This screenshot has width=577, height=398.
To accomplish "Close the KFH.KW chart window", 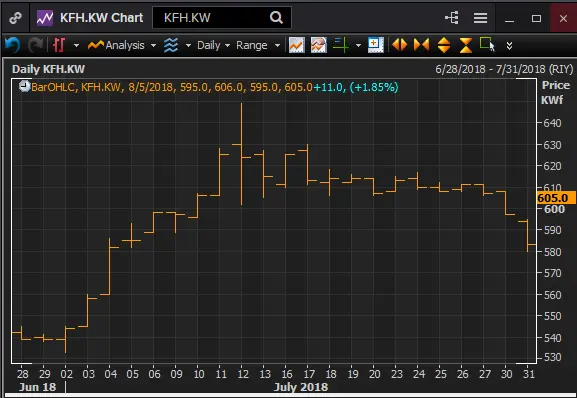I will click(563, 18).
